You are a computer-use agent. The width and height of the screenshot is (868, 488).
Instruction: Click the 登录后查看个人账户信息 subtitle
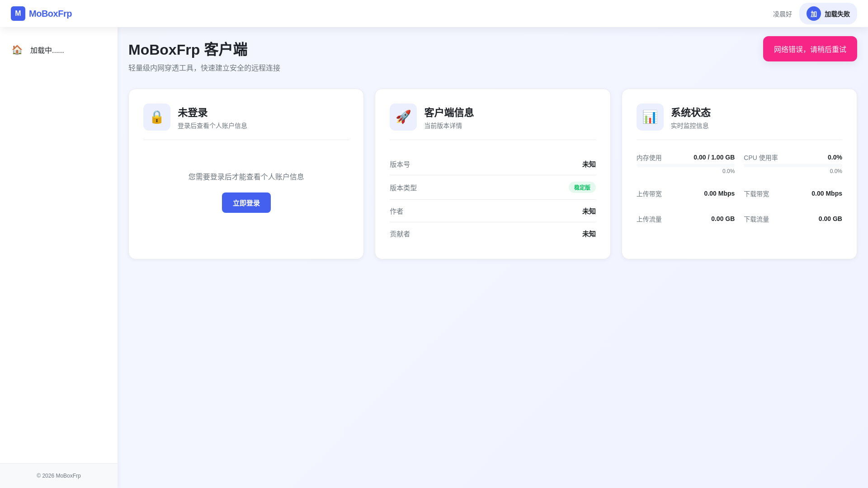click(212, 126)
